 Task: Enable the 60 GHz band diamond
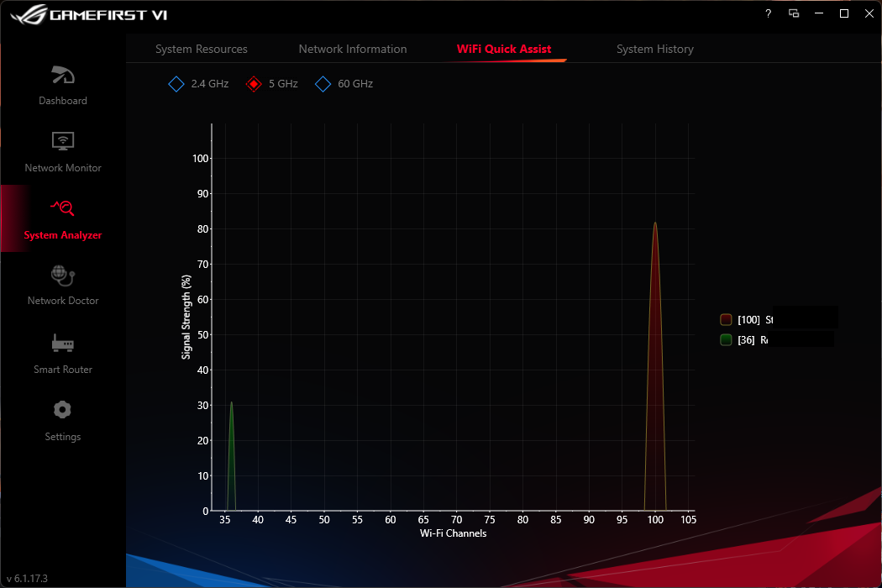323,84
